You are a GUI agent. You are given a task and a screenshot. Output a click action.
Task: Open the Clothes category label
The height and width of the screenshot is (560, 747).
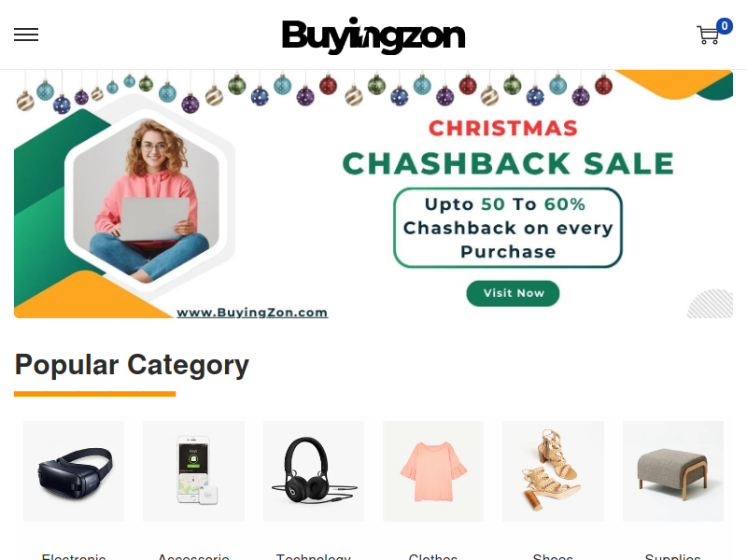point(433,556)
